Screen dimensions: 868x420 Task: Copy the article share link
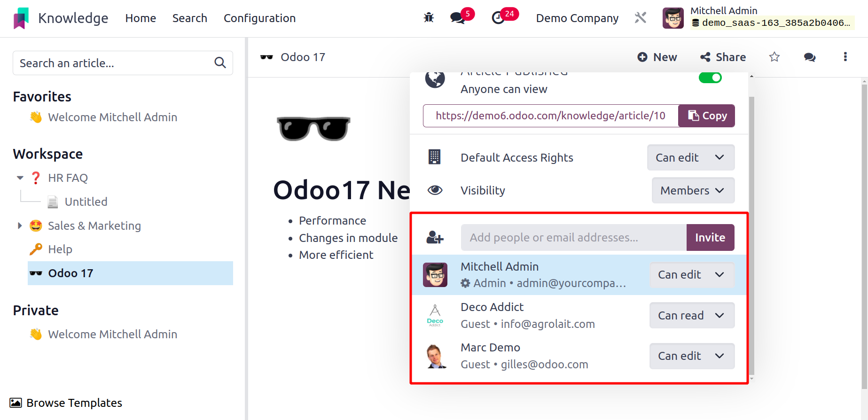click(x=706, y=116)
